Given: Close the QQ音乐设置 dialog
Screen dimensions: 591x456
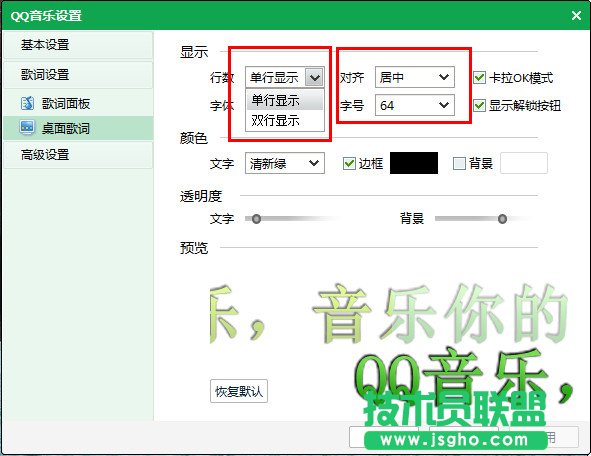Looking at the screenshot, I should pyautogui.click(x=576, y=15).
